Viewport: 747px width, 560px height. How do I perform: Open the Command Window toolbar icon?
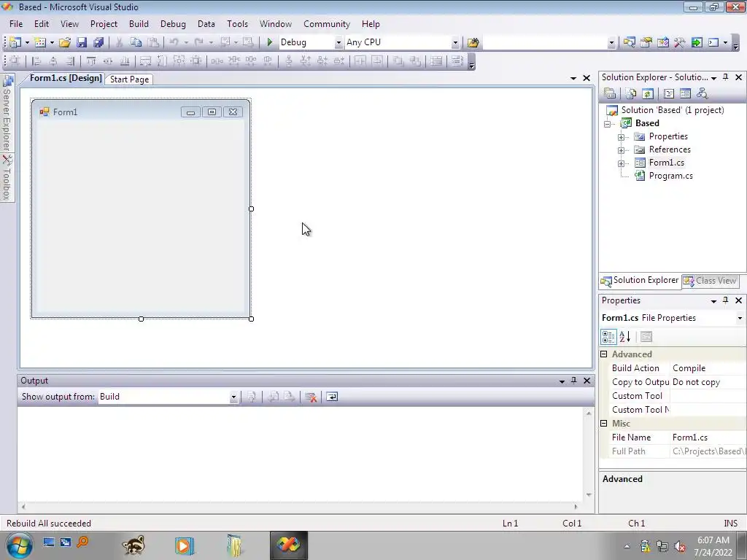point(713,42)
